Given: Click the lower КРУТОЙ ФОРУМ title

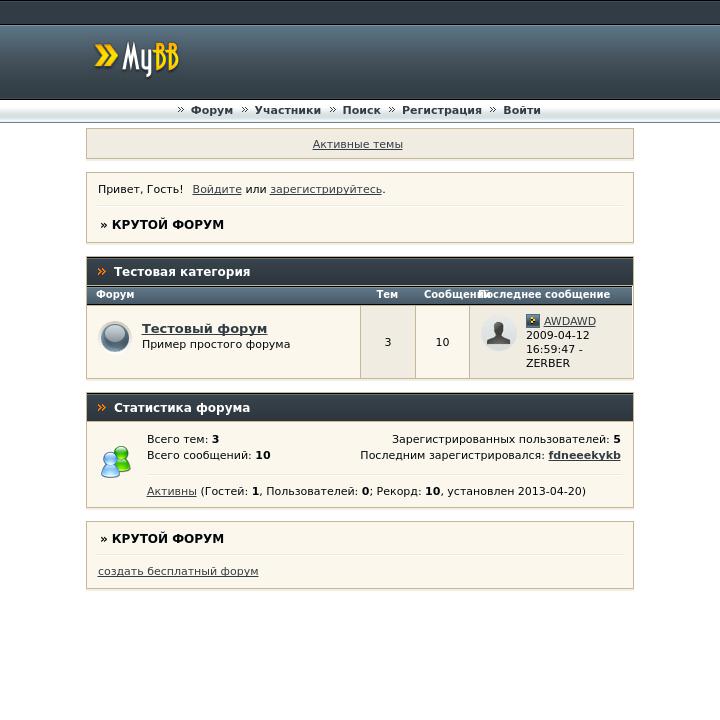Looking at the screenshot, I should pyautogui.click(x=168, y=539).
